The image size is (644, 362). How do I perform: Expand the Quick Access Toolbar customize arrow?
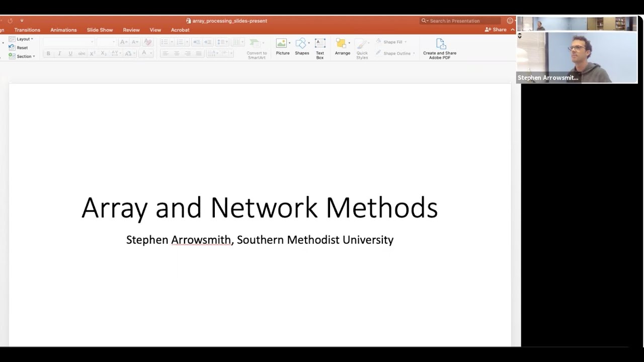pos(22,21)
